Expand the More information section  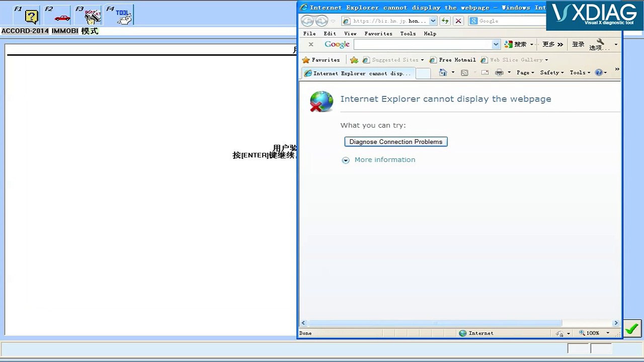pos(346,160)
